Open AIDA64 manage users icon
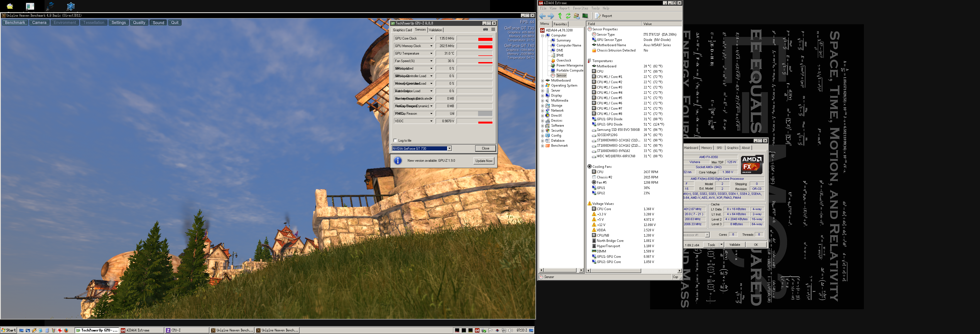The height and width of the screenshot is (334, 980). 577,16
